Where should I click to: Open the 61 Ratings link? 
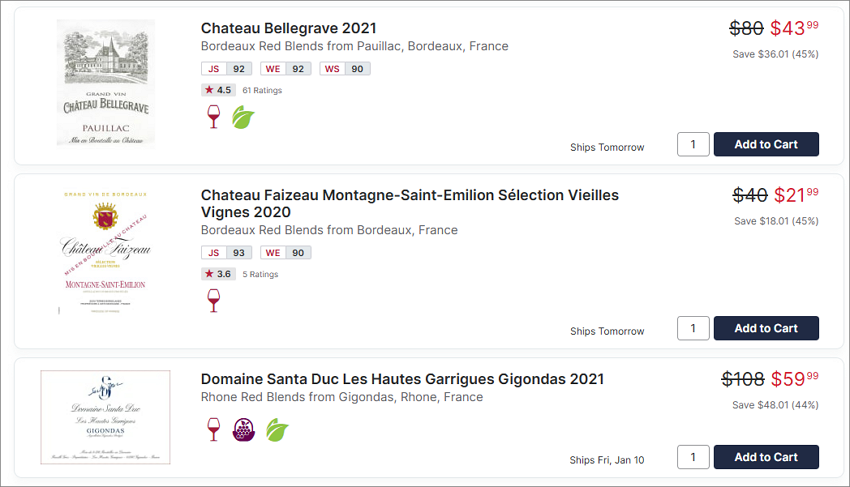(262, 91)
